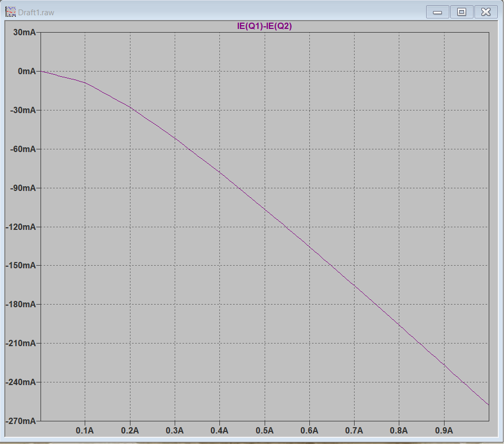Click the Draft1.raw waveform window icon
This screenshot has height=444, width=504.
coord(11,12)
